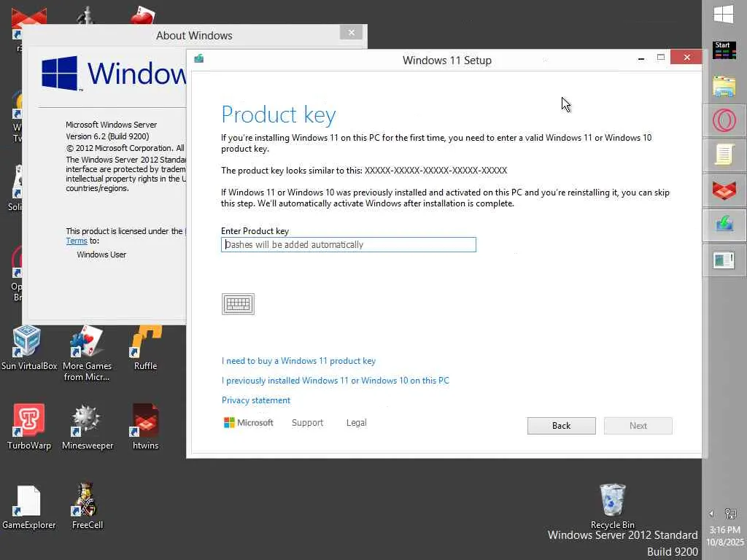Open the notepad scroll icon on the taskbar
Viewport: 747px width, 560px height.
tap(724, 155)
